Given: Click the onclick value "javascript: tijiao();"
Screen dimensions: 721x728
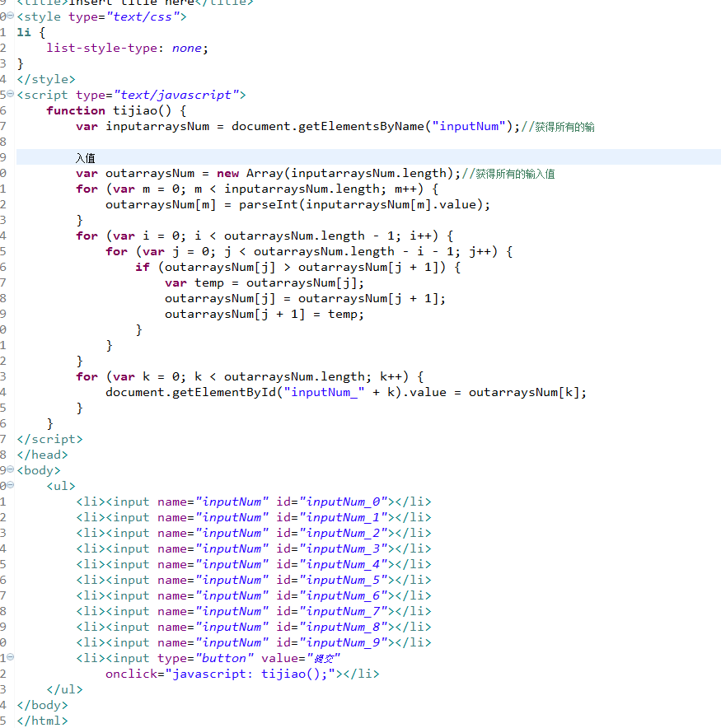Looking at the screenshot, I should click(x=250, y=674).
